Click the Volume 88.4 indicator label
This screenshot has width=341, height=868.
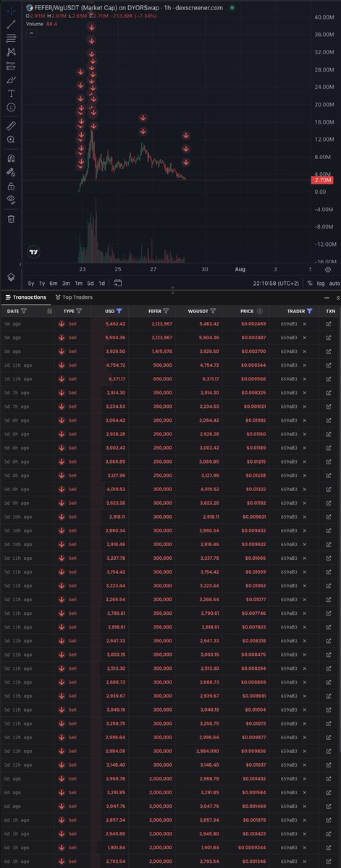42,24
